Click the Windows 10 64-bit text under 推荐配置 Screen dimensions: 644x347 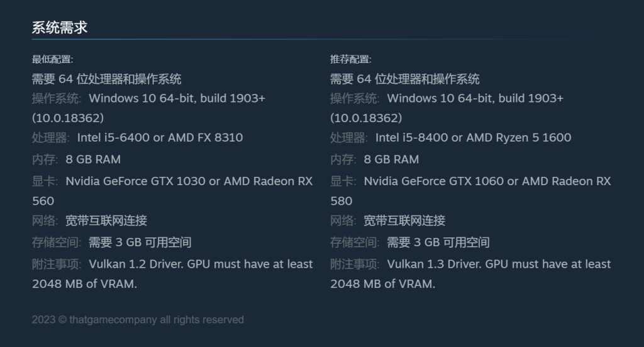[x=475, y=98]
